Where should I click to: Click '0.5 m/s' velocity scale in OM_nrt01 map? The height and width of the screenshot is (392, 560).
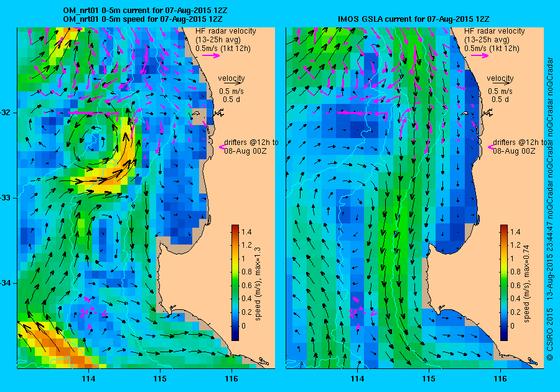[x=231, y=91]
